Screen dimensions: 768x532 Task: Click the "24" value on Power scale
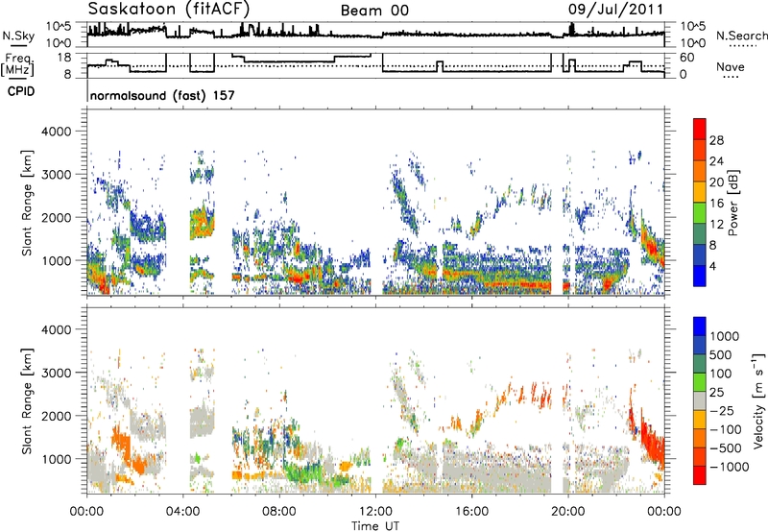coord(716,161)
